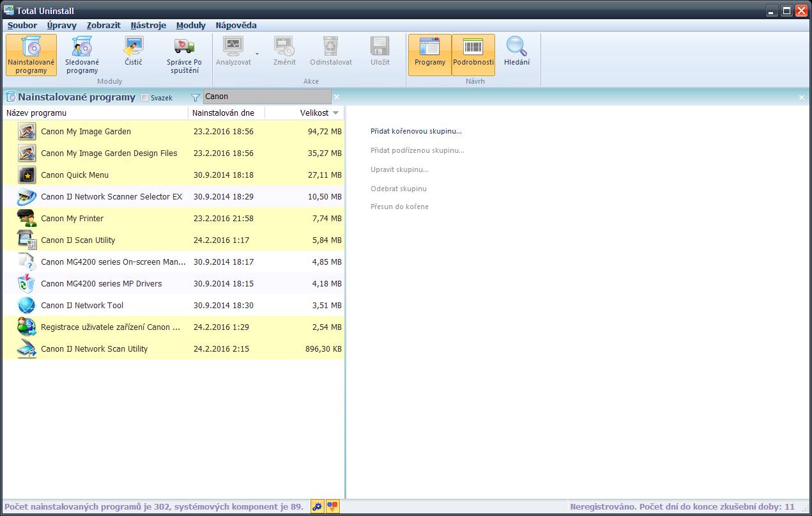
Task: Click the Total Uninstall title bar icon
Action: point(9,10)
